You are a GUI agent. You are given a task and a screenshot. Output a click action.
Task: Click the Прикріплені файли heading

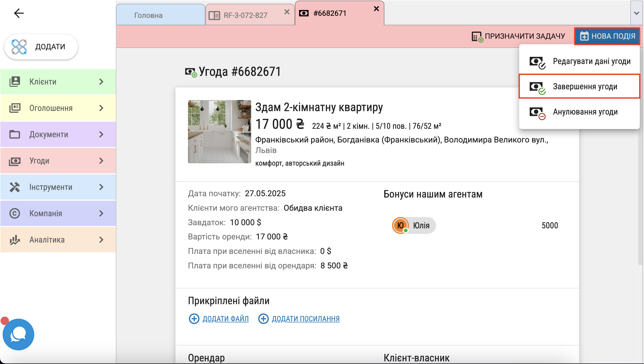click(x=229, y=301)
